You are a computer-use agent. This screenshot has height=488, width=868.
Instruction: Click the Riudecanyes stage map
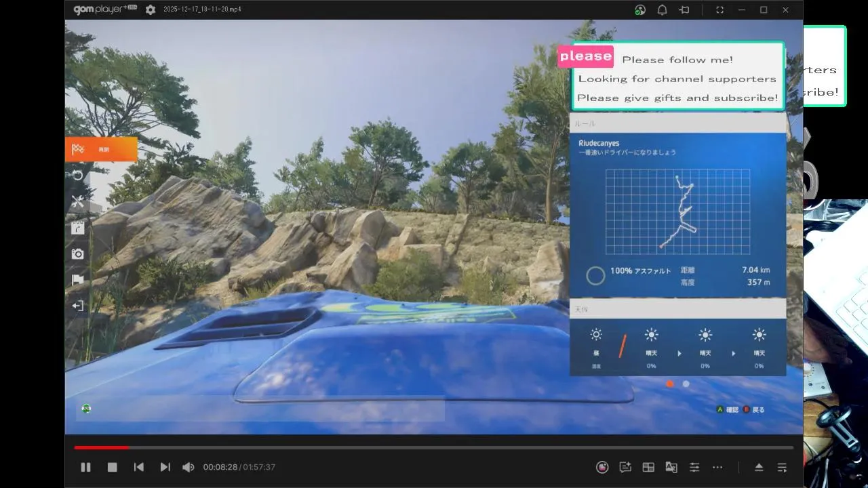coord(677,211)
